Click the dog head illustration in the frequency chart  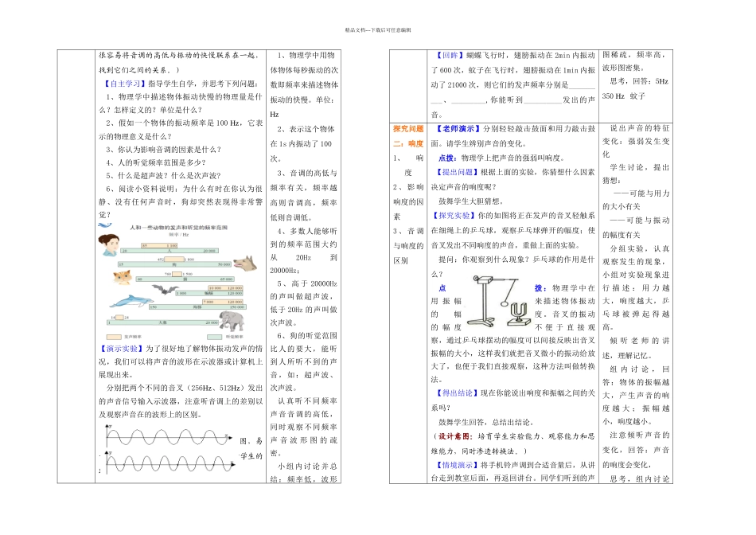pyautogui.click(x=245, y=263)
